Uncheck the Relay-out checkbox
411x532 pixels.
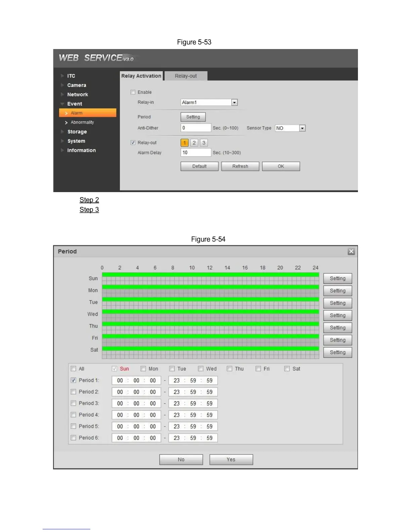coord(133,142)
